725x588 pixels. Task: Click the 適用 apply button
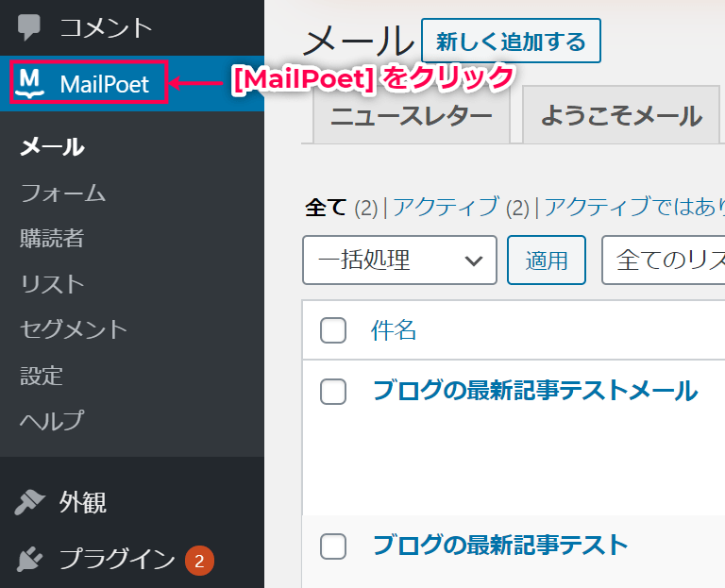pos(546,260)
